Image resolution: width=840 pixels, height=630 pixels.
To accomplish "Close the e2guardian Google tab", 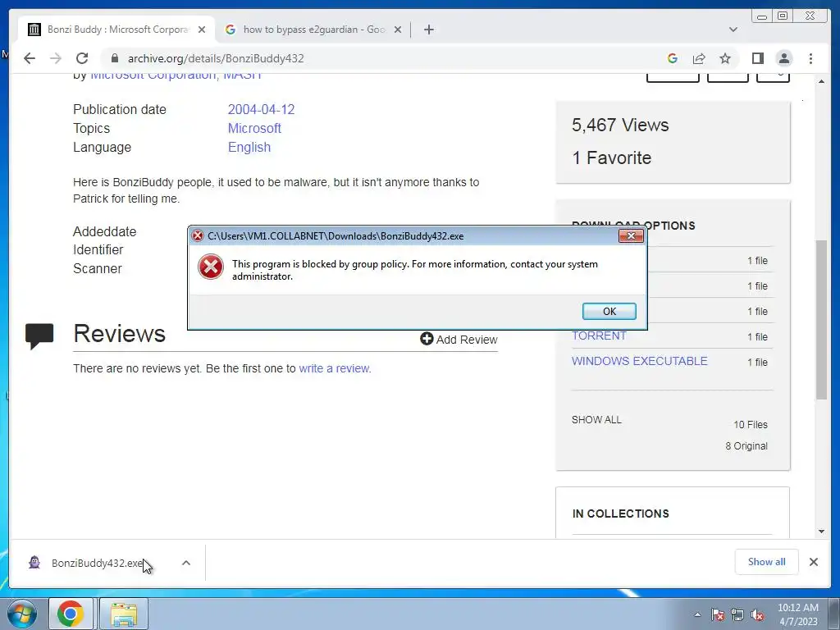I will coord(398,30).
